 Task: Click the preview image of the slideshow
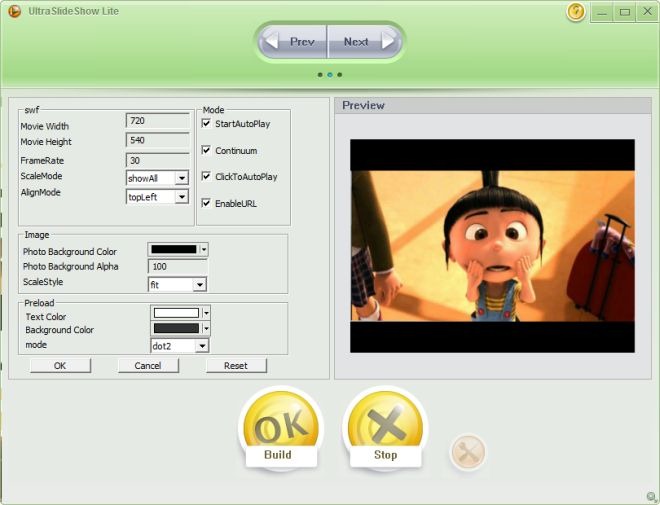coord(492,246)
